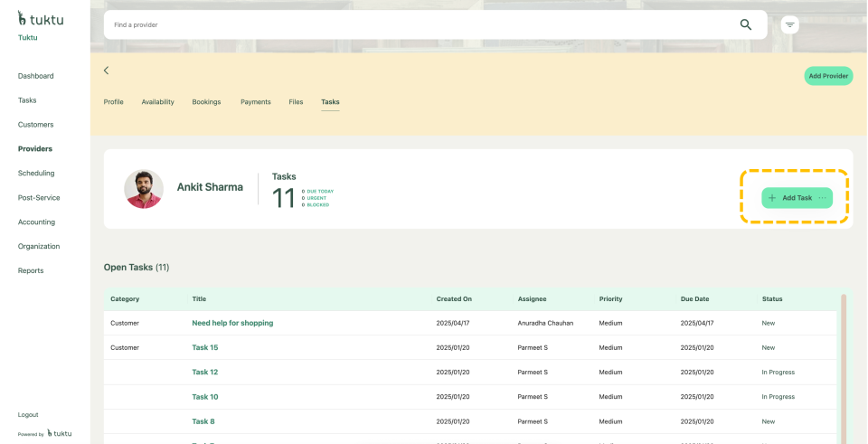Image resolution: width=868 pixels, height=444 pixels.
Task: Open the Add Task ellipsis menu
Action: 823,198
